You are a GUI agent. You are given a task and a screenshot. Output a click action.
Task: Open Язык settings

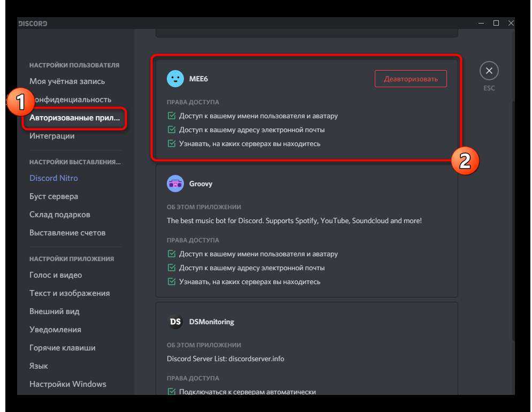(38, 366)
